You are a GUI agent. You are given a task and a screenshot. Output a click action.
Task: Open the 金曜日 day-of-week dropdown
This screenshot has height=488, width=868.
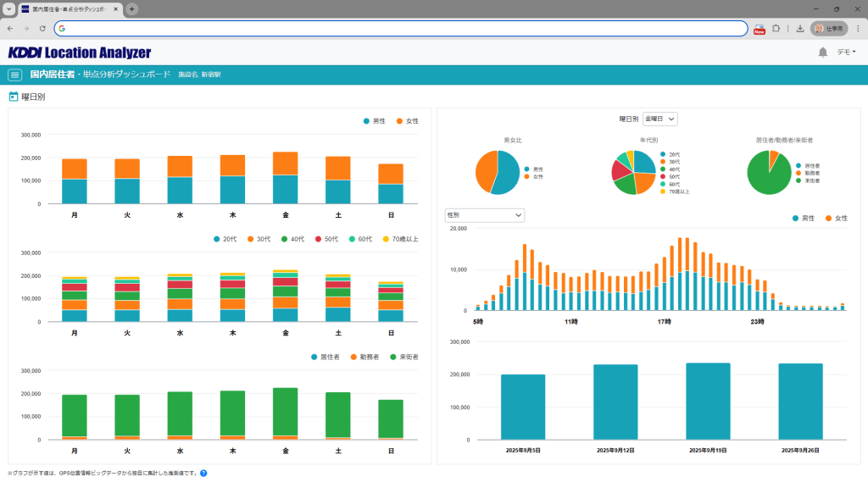[659, 119]
